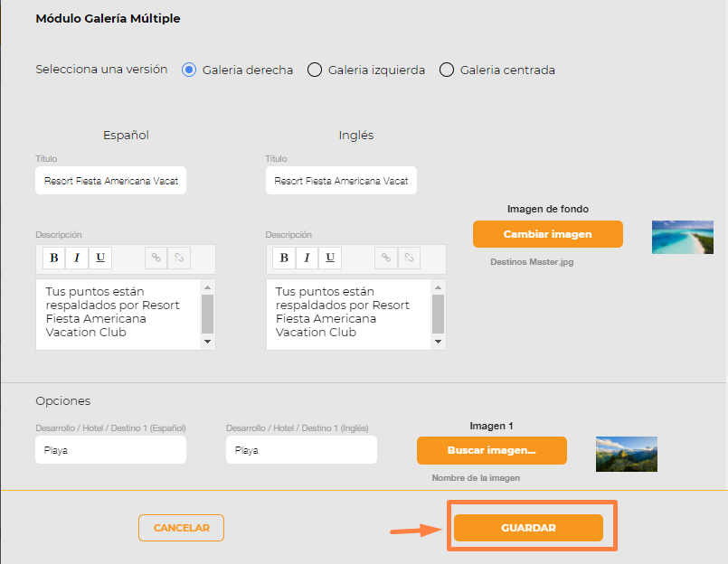Screen dimensions: 728x564
Task: Click the Español description scrollbar thumb
Action: [x=207, y=315]
